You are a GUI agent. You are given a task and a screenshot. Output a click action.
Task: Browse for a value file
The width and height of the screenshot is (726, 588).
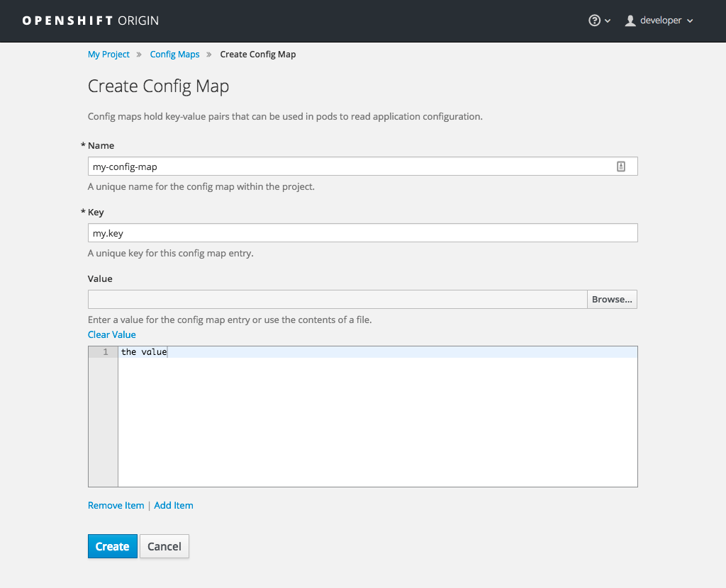pyautogui.click(x=611, y=299)
